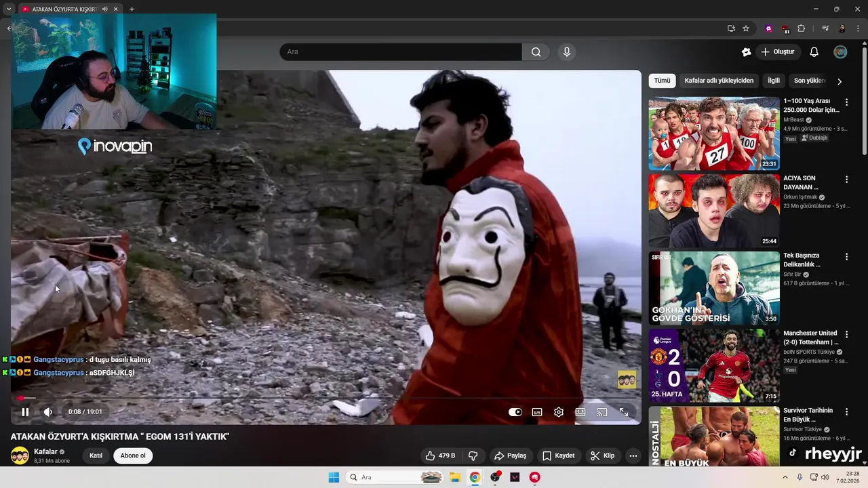Open Manchester United Tottenham video title

point(811,338)
